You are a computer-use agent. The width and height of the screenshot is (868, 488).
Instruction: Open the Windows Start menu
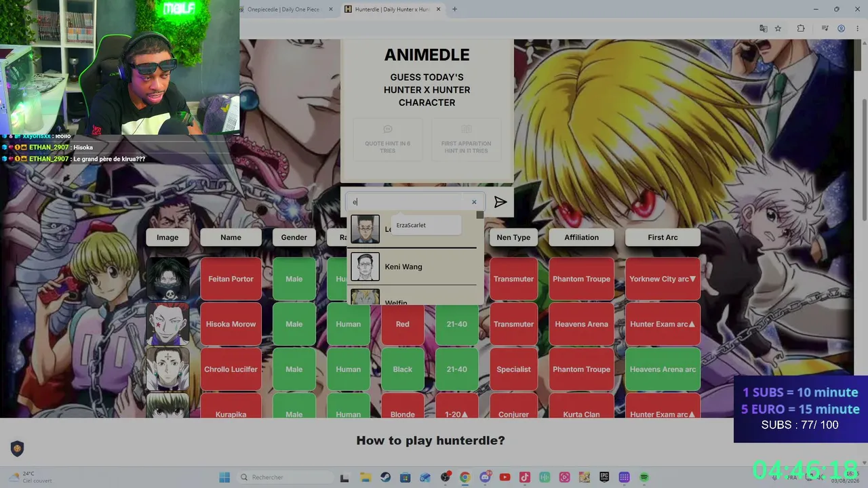pos(224,477)
